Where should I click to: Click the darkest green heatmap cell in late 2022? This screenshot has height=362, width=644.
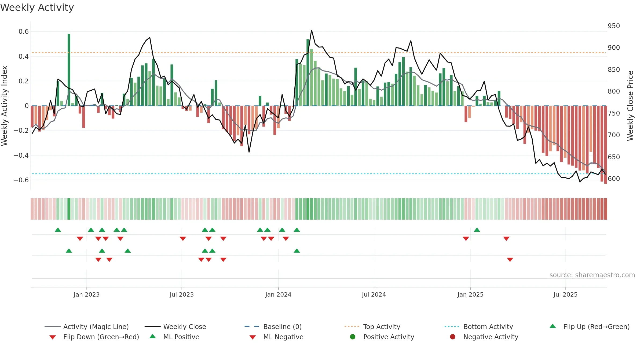pyautogui.click(x=69, y=209)
